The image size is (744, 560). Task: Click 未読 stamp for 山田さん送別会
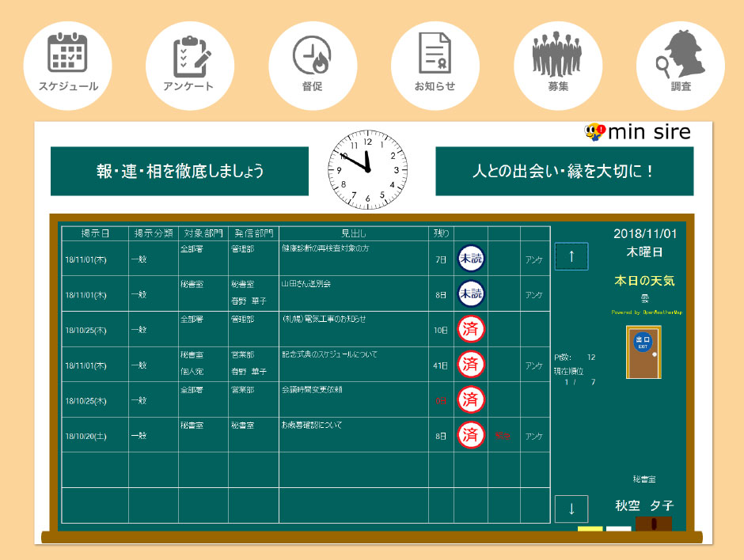pos(471,293)
